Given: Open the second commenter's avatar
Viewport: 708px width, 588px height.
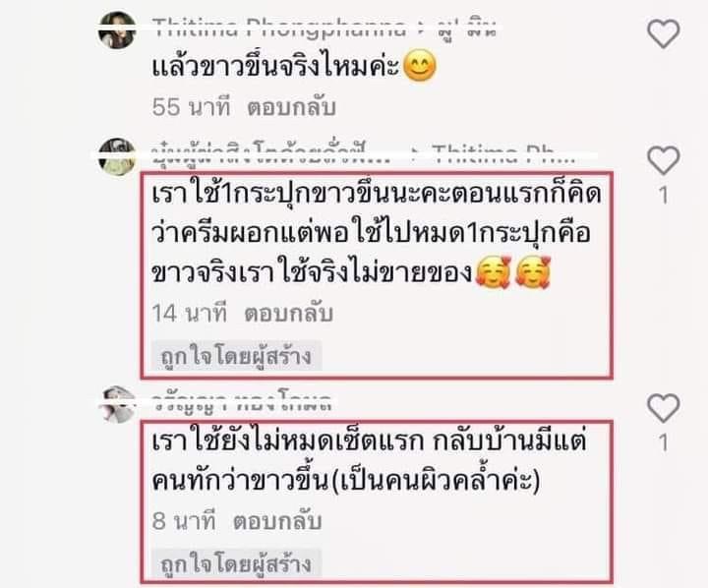Looking at the screenshot, I should tap(117, 156).
